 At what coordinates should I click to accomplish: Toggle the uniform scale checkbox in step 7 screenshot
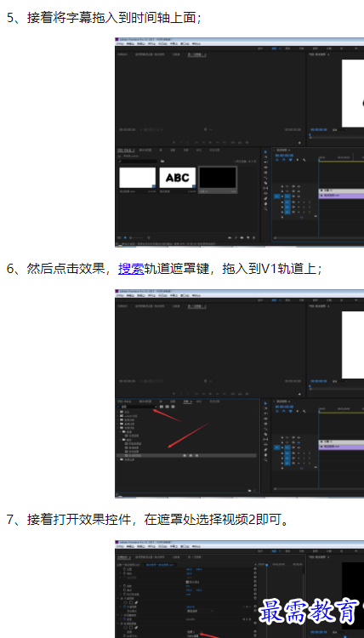coord(187,582)
